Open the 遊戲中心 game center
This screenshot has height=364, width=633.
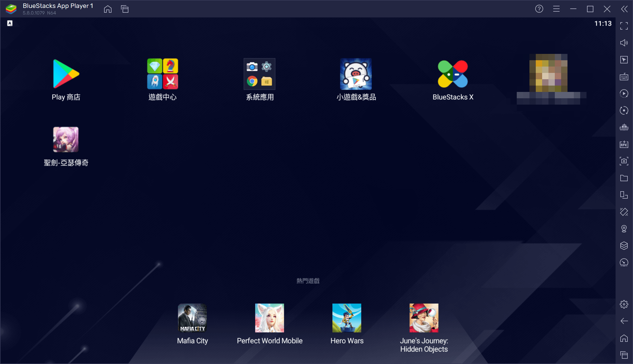[162, 74]
